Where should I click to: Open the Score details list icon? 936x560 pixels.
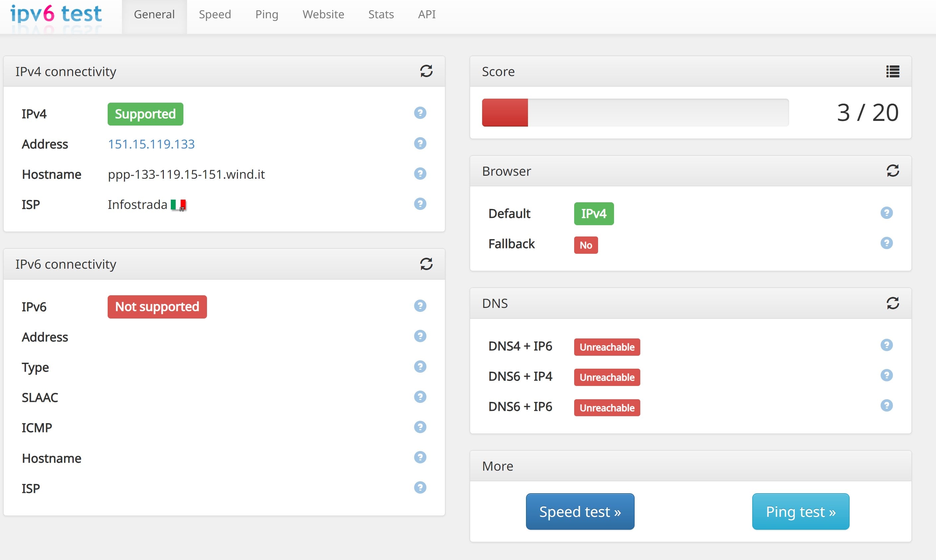pyautogui.click(x=892, y=71)
